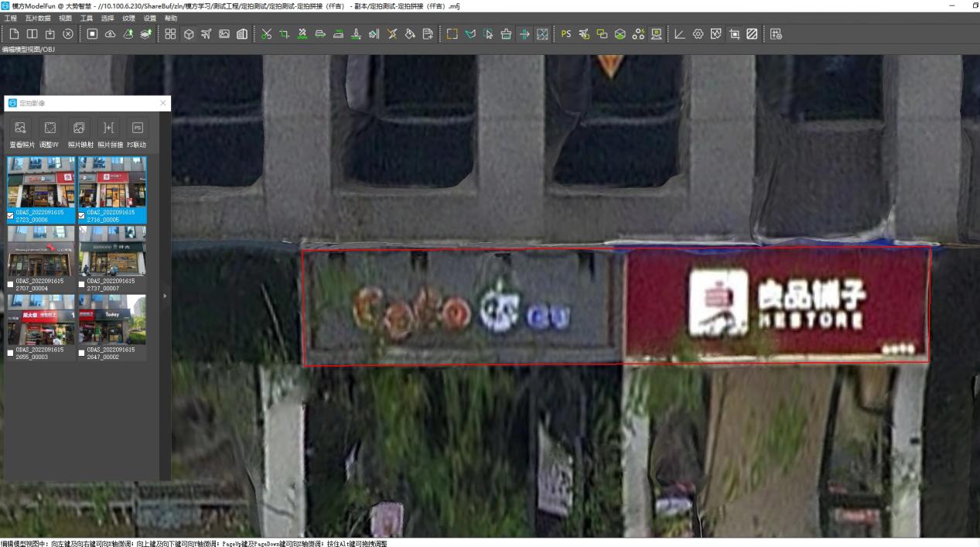Open the 纹理 menu
This screenshot has height=547, width=980.
tap(128, 18)
